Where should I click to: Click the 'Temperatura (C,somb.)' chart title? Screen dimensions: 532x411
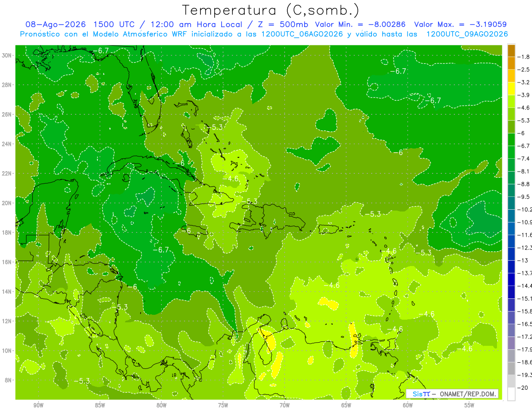pyautogui.click(x=270, y=10)
